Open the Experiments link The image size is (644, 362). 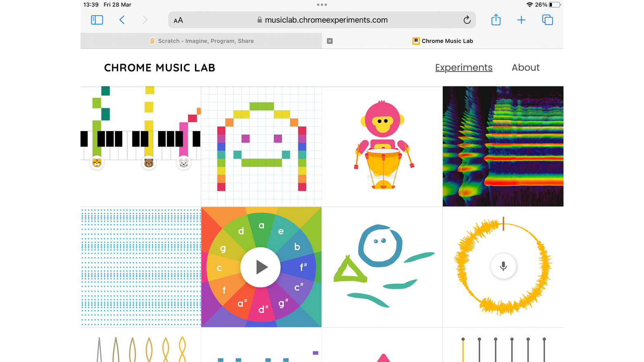tap(464, 68)
